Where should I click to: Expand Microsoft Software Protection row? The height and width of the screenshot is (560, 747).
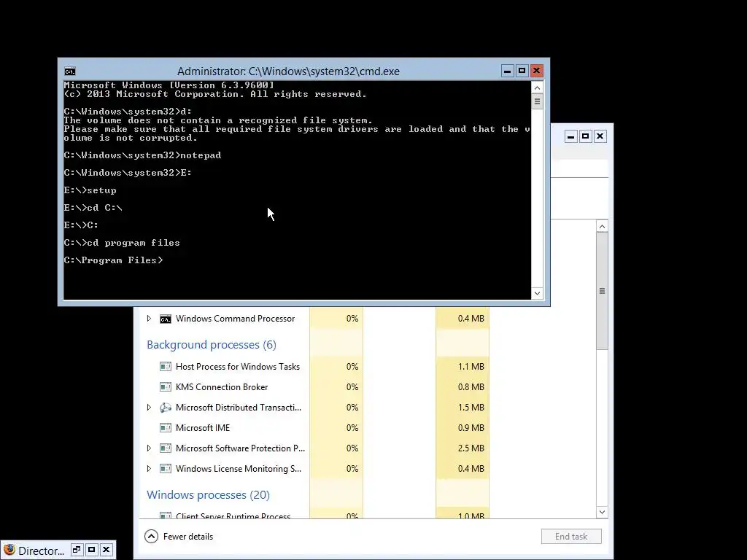pyautogui.click(x=149, y=448)
